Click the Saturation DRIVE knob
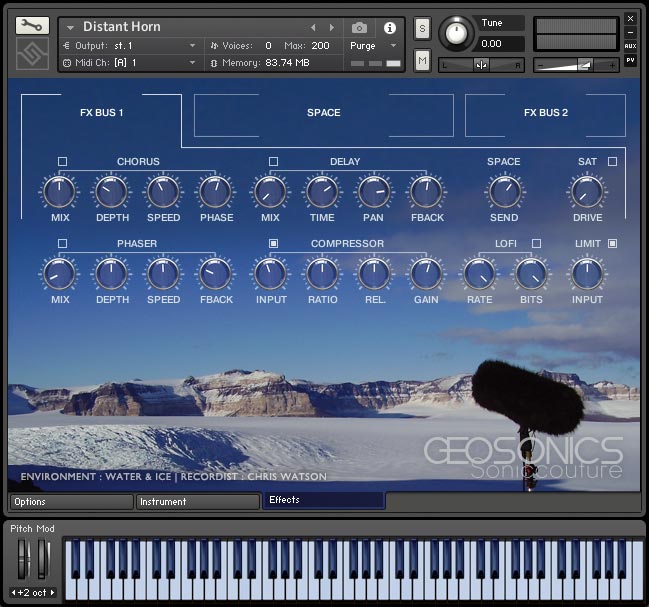Viewport: 649px width, 607px height. (587, 191)
